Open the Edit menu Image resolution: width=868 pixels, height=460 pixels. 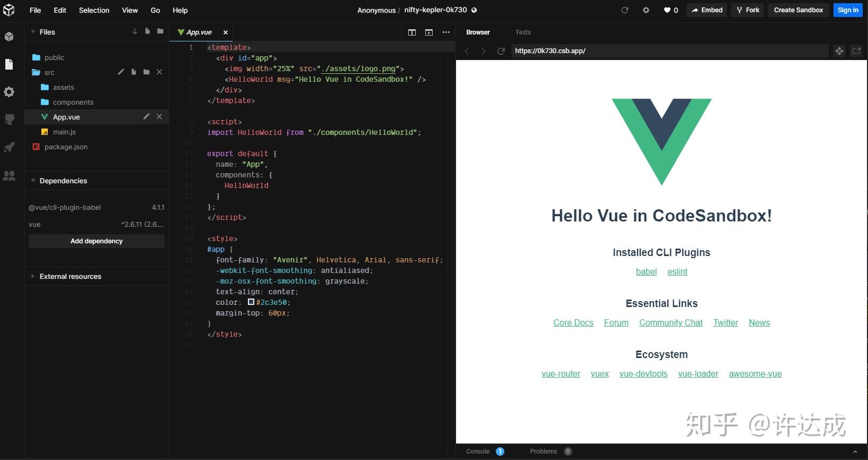coord(60,10)
